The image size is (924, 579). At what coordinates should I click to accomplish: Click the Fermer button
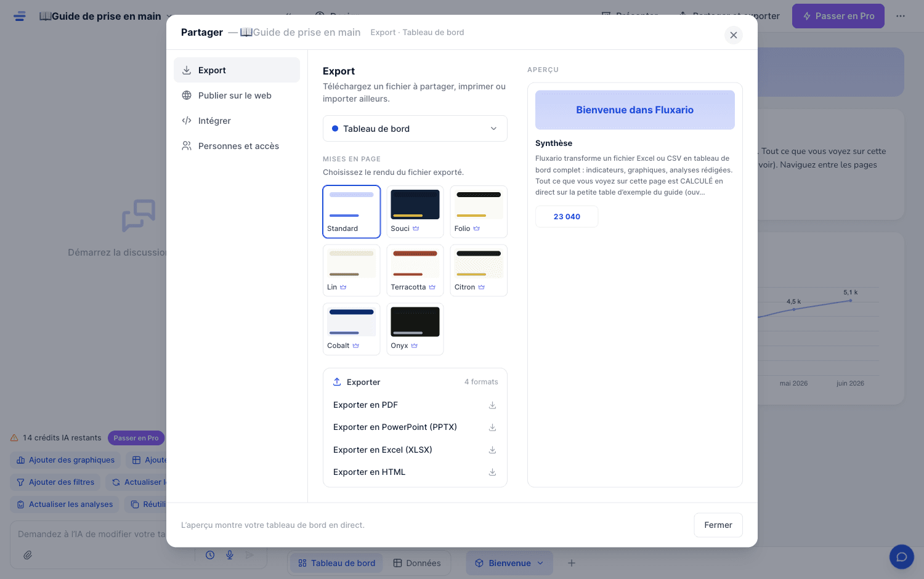tap(718, 525)
